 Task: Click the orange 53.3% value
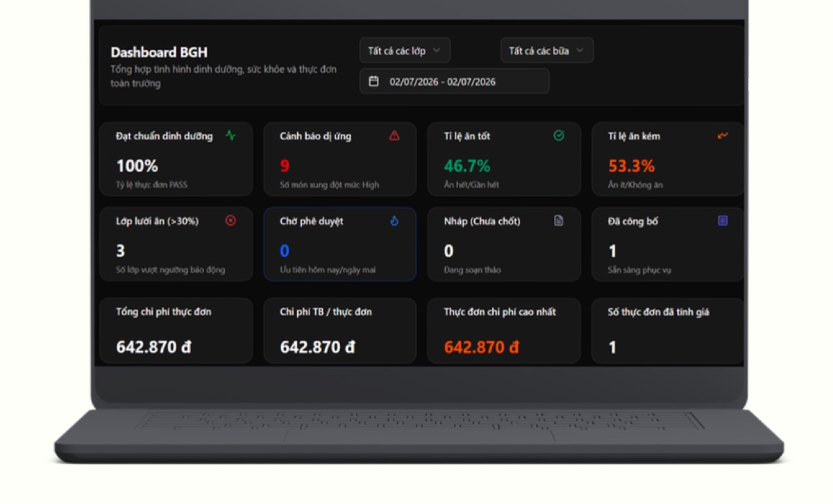click(x=632, y=166)
